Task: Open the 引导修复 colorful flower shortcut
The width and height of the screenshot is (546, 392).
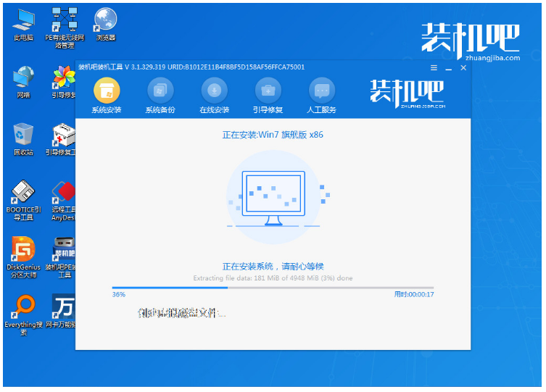Action: (x=64, y=82)
